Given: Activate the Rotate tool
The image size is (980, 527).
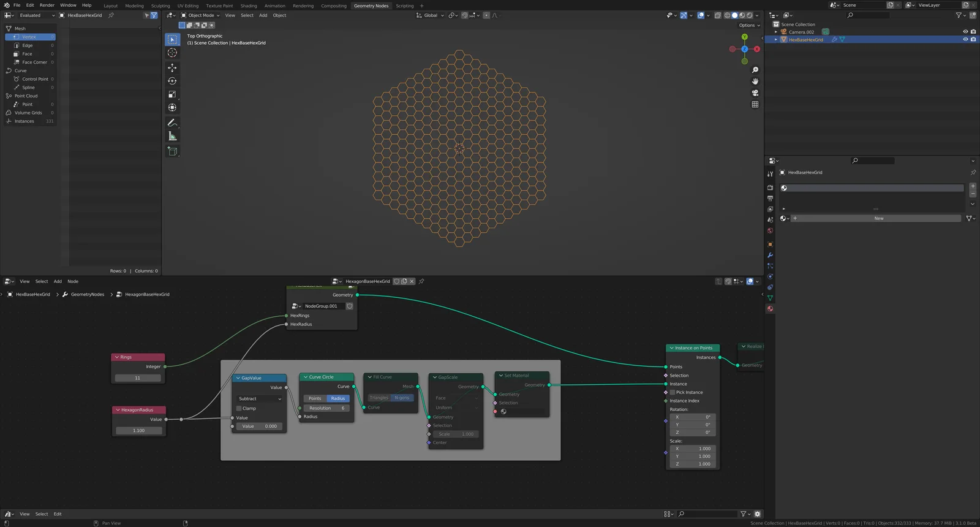Looking at the screenshot, I should tap(172, 81).
